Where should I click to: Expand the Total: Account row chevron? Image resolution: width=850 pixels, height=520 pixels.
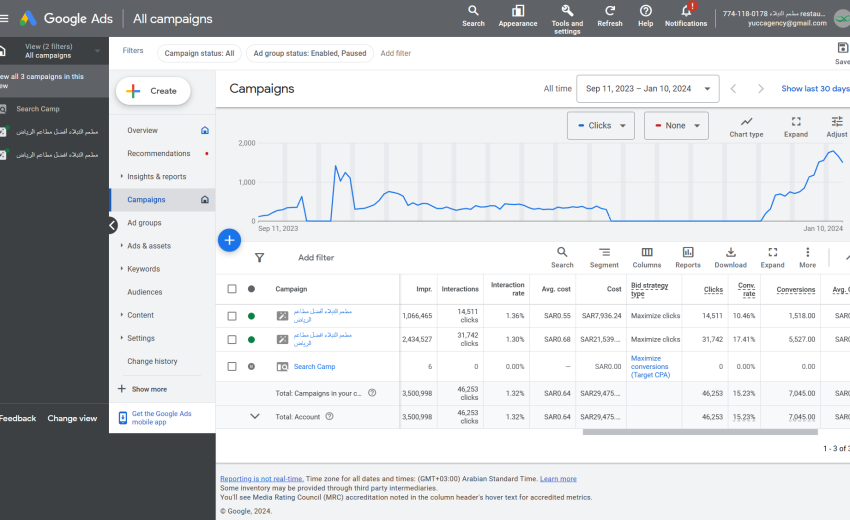(254, 417)
